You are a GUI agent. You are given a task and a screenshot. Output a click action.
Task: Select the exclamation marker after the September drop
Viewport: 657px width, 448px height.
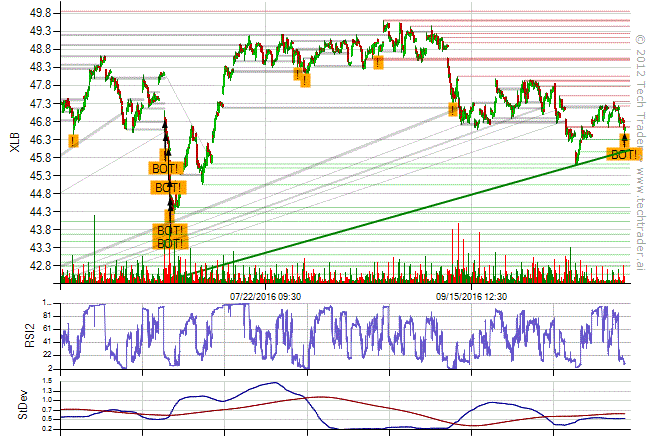coord(453,109)
